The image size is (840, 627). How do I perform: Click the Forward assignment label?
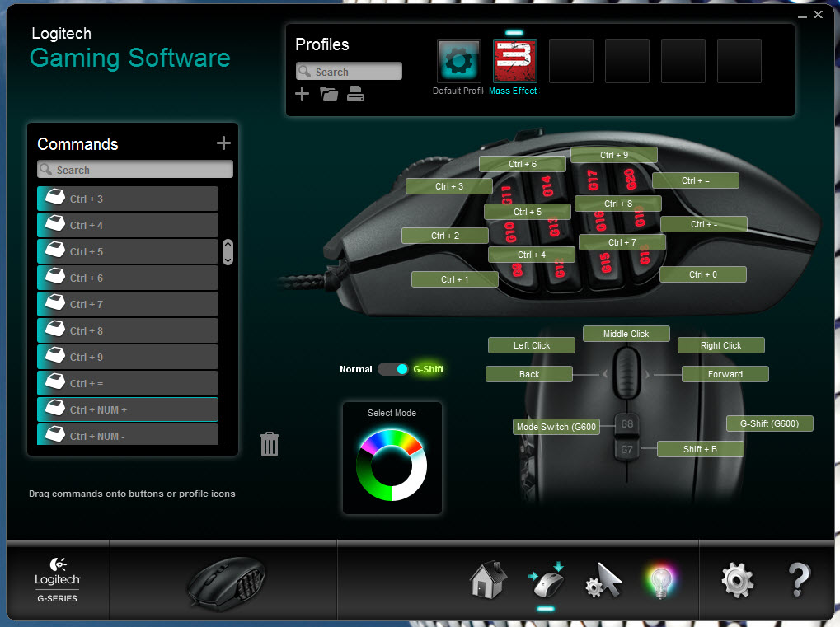pos(725,374)
